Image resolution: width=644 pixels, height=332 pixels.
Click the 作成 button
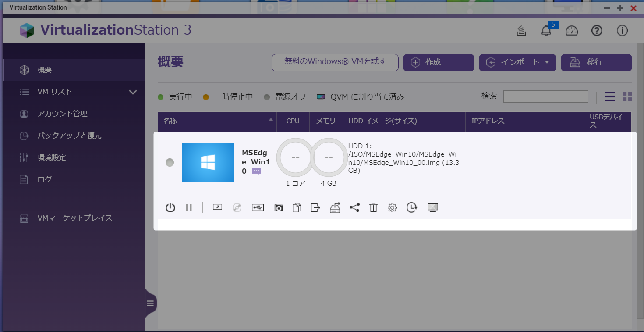click(439, 63)
